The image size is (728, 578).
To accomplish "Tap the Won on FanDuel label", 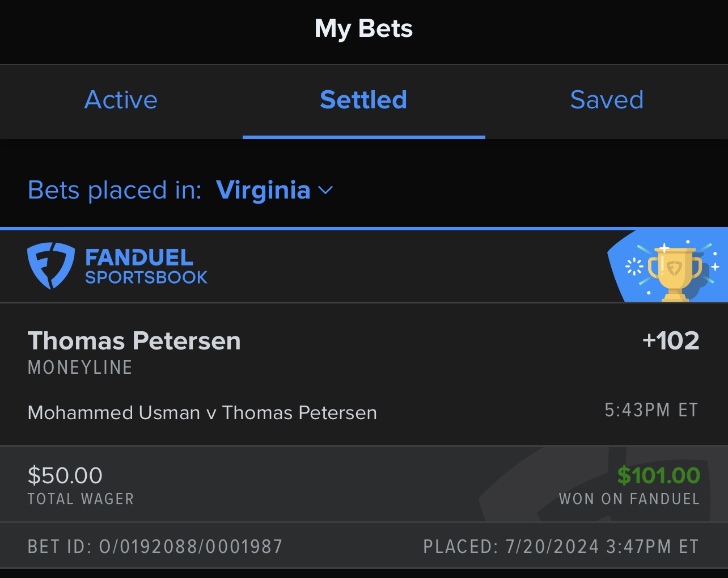I will coord(629,499).
